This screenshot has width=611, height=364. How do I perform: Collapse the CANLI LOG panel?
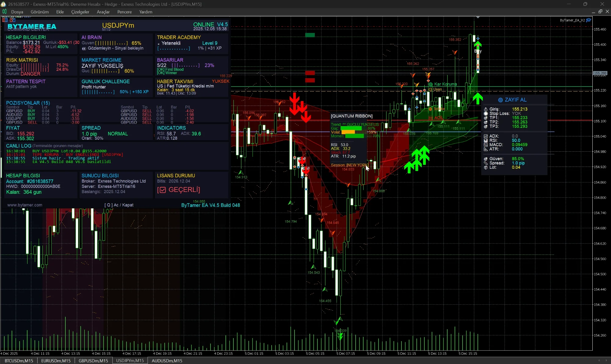pyautogui.click(x=18, y=146)
